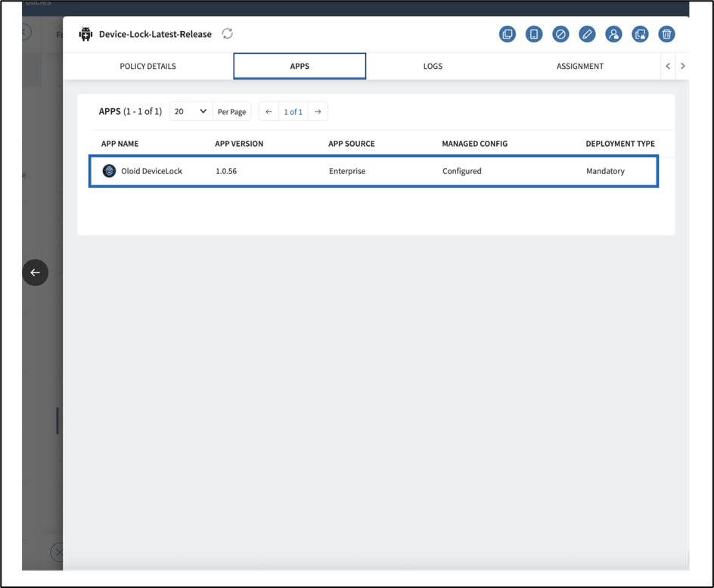The image size is (714, 588).
Task: Click the MANAGED CONFIG column header
Action: 474,144
